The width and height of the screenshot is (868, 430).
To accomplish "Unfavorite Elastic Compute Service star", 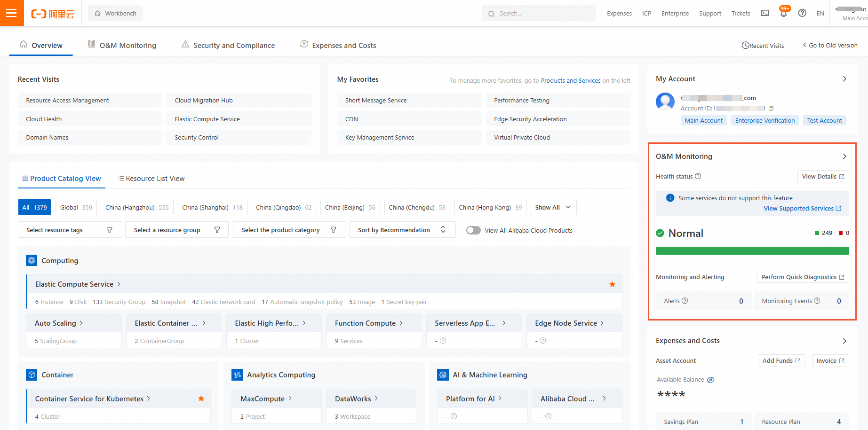I will click(x=612, y=284).
